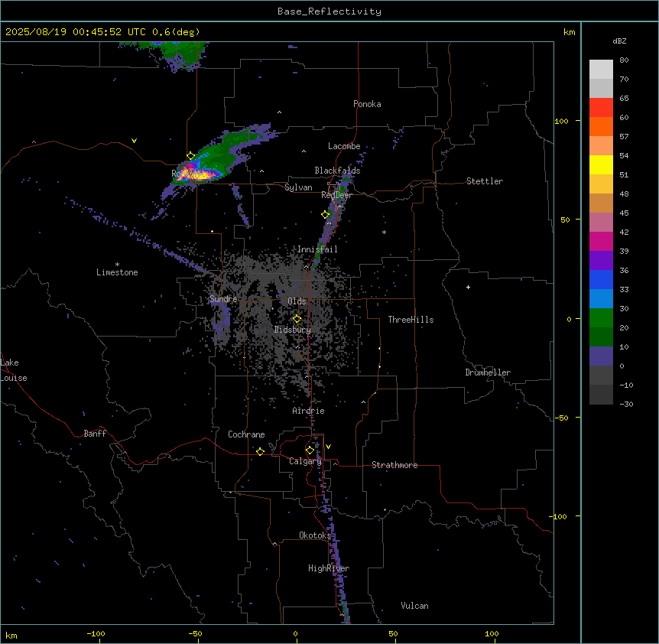
Task: Click the Blackfalds town label
Action: click(337, 171)
